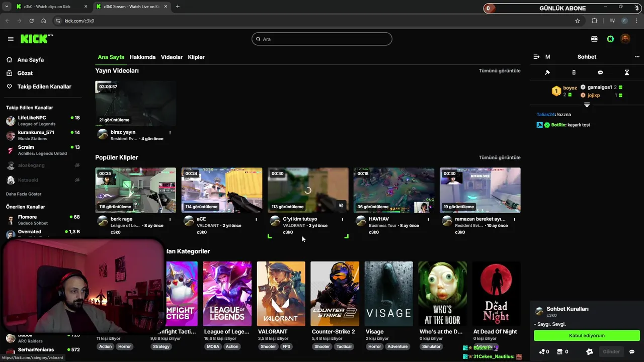The image size is (644, 362).
Task: Open Scraim followed channel
Action: click(x=43, y=150)
